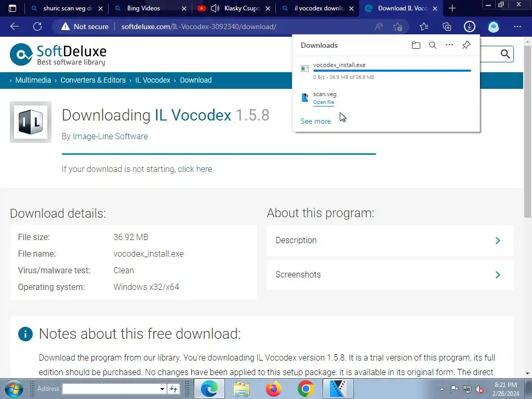
Task: Launch Firefox from the taskbar
Action: click(273, 389)
